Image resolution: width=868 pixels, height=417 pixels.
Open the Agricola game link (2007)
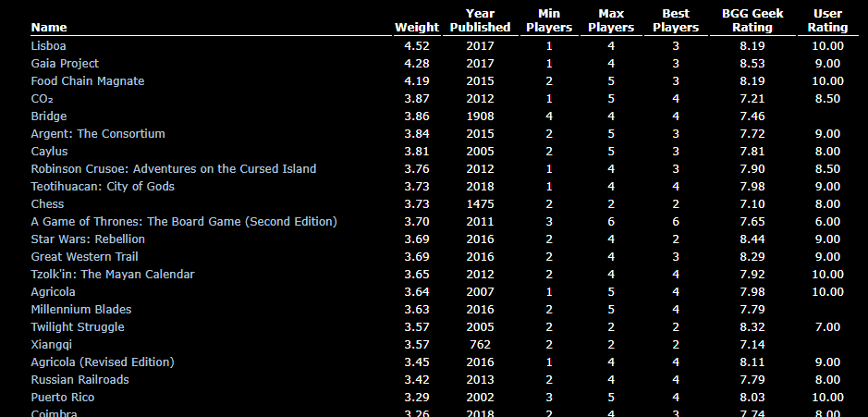click(53, 292)
